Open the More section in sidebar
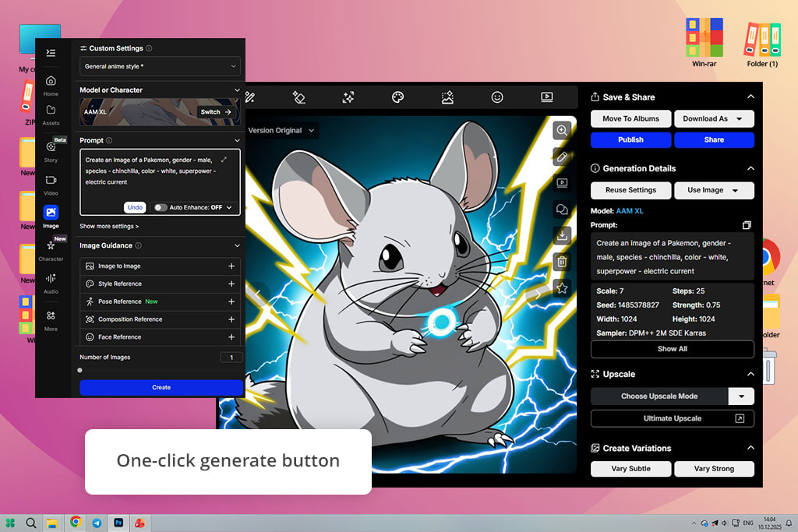 [x=51, y=320]
